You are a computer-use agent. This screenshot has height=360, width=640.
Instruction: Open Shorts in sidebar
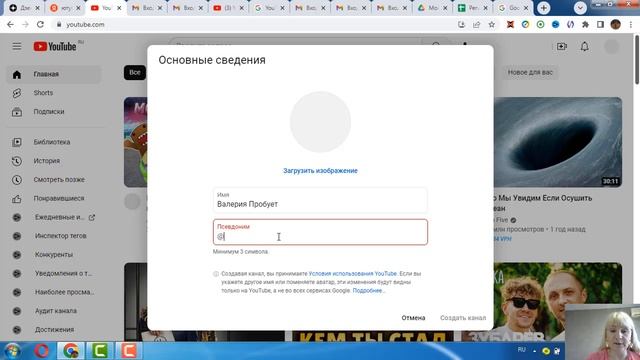tap(53, 93)
